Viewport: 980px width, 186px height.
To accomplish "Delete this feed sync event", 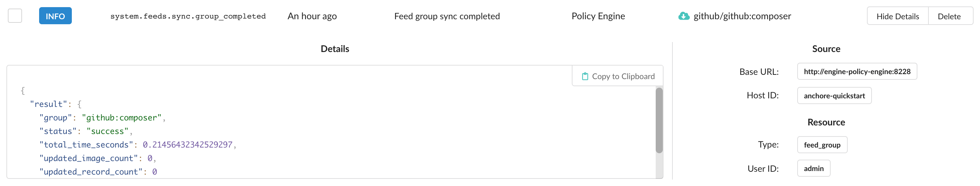I will tap(949, 16).
